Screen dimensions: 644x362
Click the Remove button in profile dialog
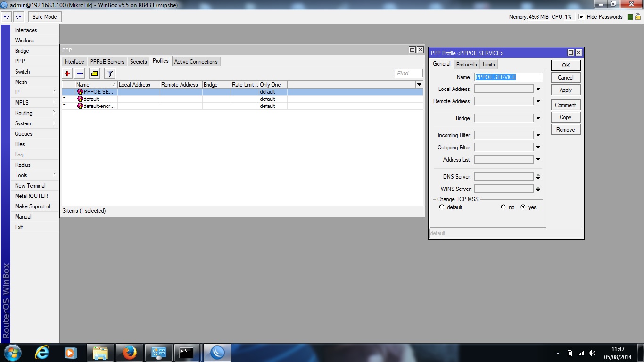pos(566,130)
